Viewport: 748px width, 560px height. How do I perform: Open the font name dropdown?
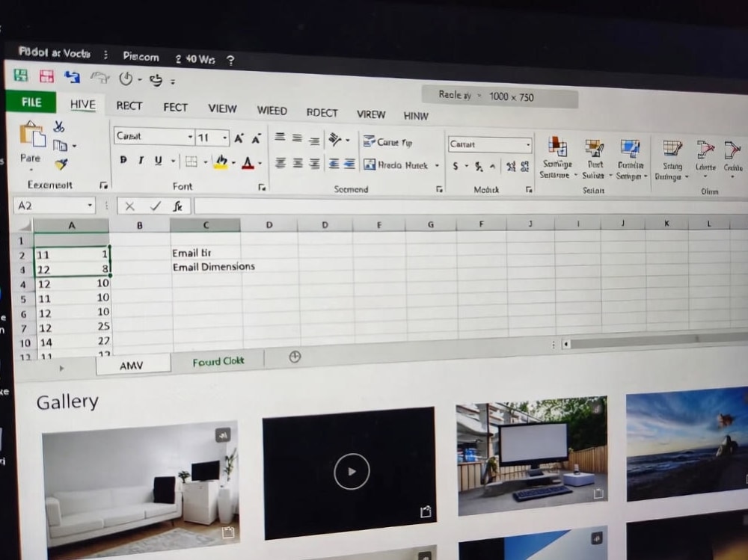[190, 137]
